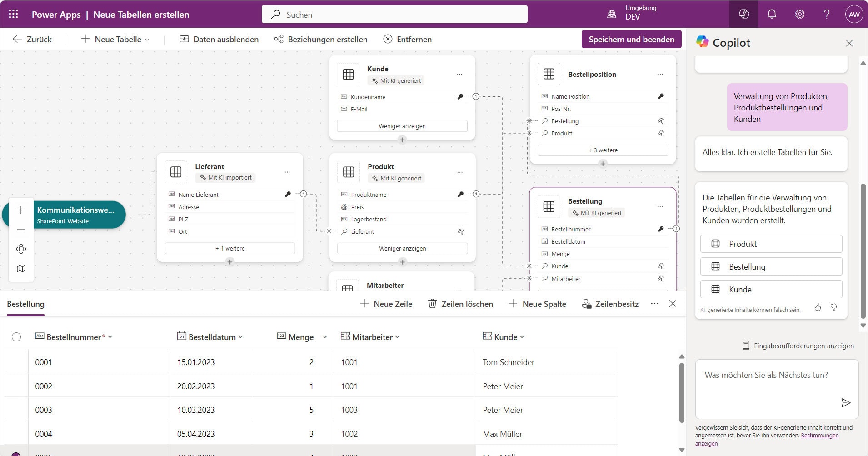Select Kunde in Copilot results
This screenshot has height=456, width=868.
pyautogui.click(x=771, y=289)
